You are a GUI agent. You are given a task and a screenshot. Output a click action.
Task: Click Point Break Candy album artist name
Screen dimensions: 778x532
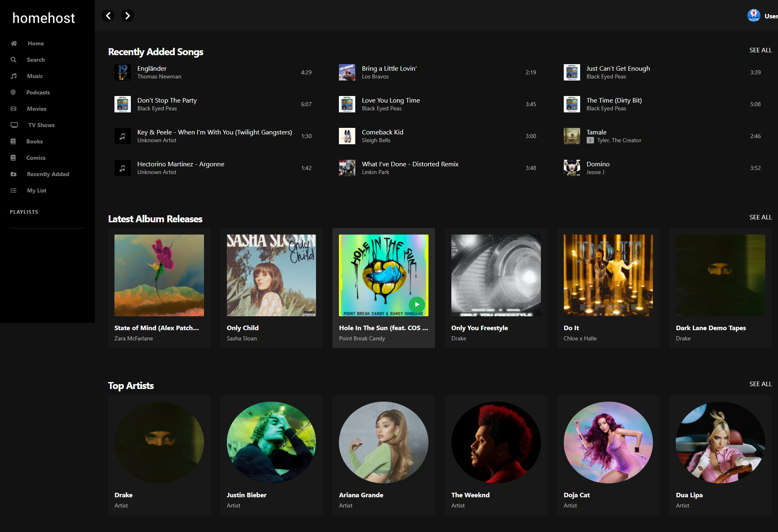click(x=362, y=338)
